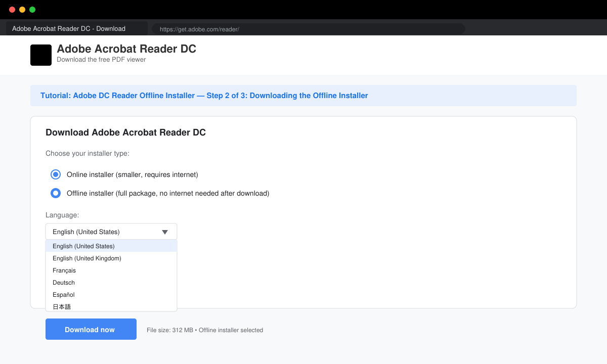This screenshot has height=364, width=607.
Task: Pick Français in the language list
Action: pos(111,270)
